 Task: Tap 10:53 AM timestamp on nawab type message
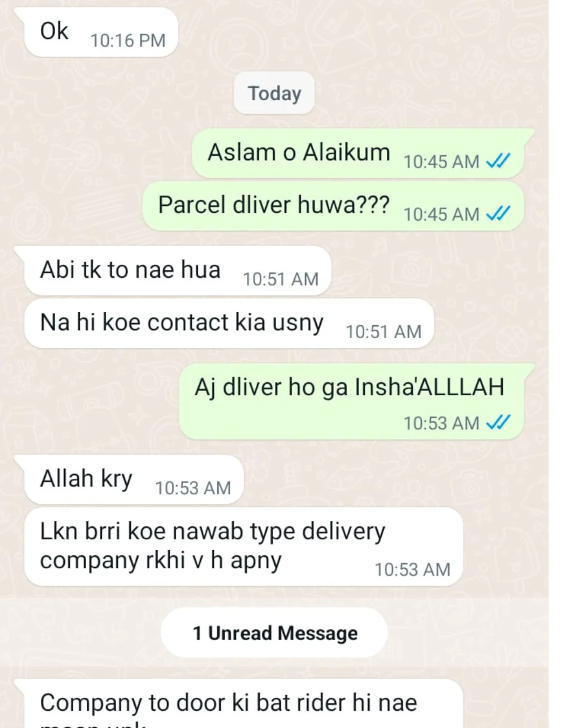(412, 569)
